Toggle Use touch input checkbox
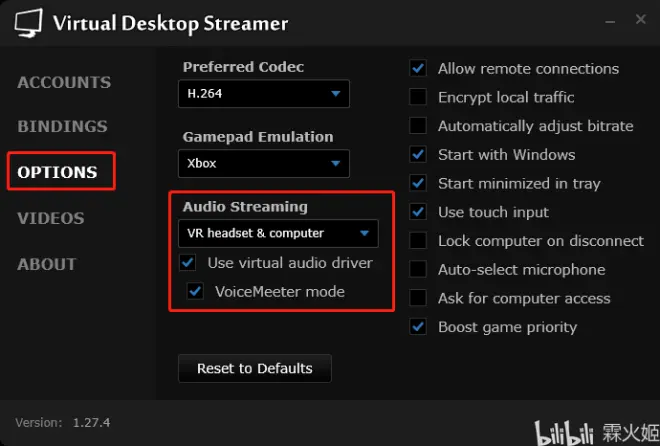 pyautogui.click(x=418, y=212)
